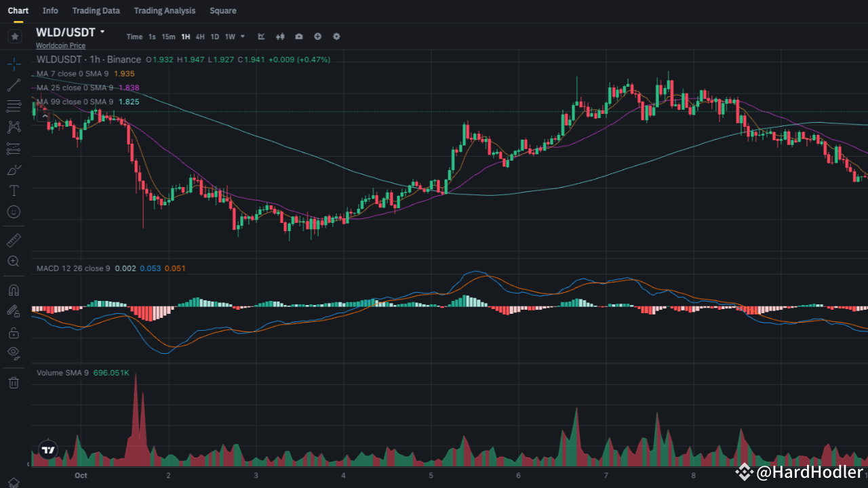
Task: Select the 4H interval
Action: (x=200, y=37)
